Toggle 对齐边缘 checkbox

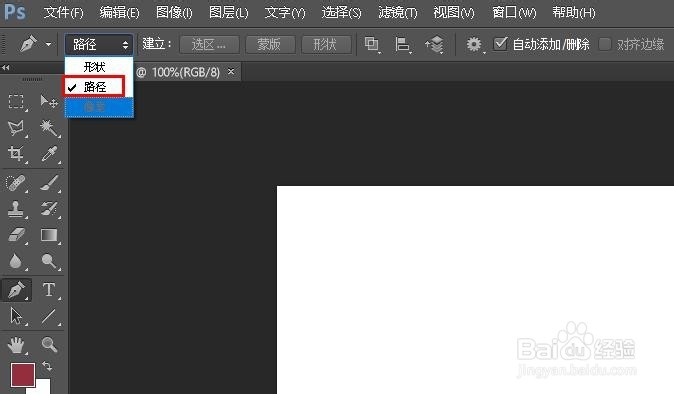(x=605, y=44)
